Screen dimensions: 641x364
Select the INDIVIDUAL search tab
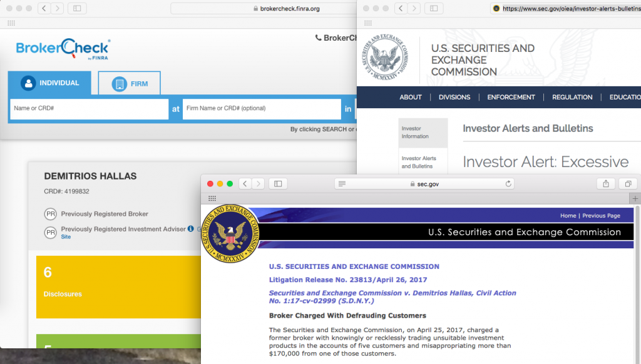coord(49,83)
